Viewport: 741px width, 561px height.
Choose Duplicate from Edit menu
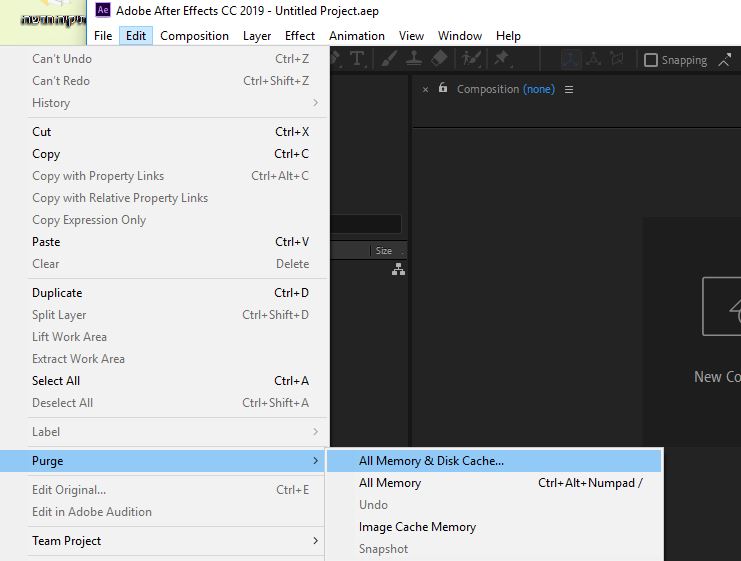[164, 293]
